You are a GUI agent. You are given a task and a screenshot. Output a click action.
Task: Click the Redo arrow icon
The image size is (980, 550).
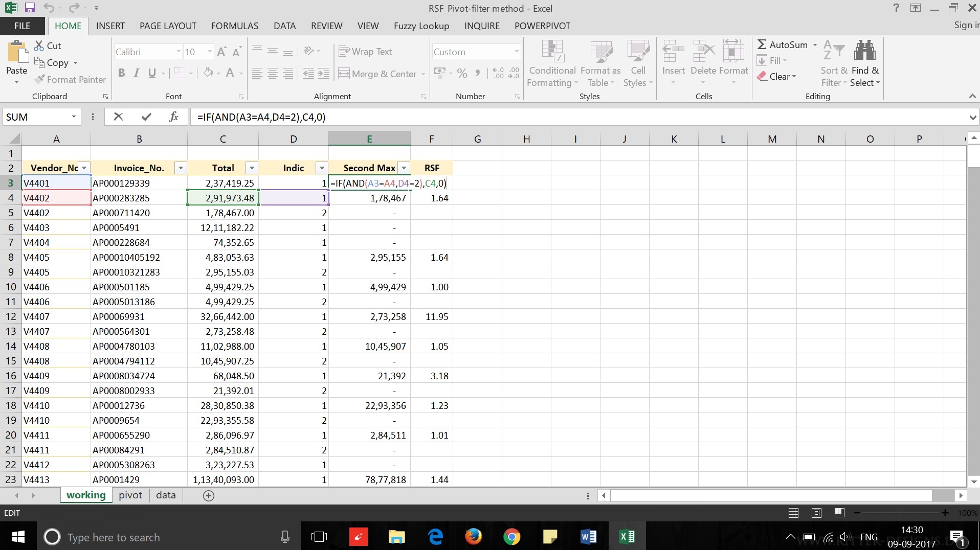[74, 8]
